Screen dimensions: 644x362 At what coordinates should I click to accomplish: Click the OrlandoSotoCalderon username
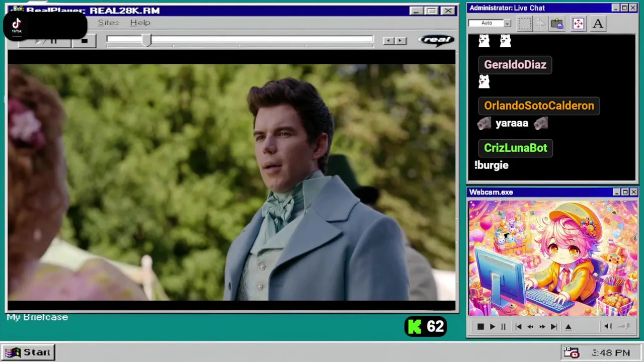click(x=539, y=106)
